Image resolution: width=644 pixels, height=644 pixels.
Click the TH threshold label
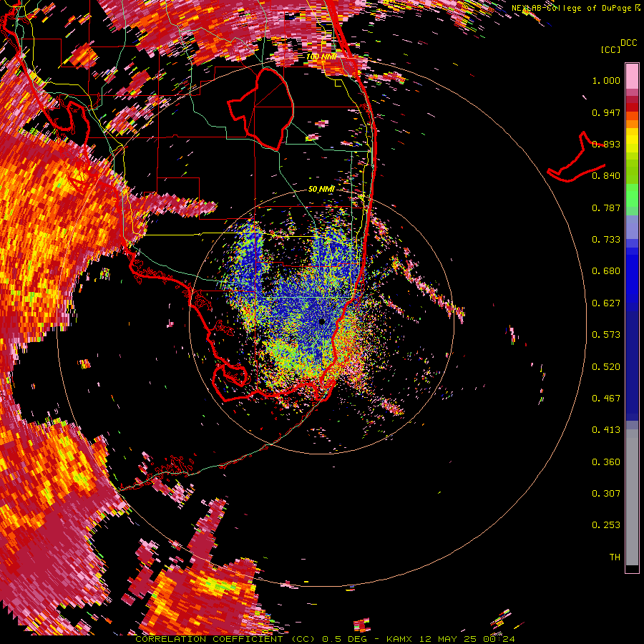(615, 557)
